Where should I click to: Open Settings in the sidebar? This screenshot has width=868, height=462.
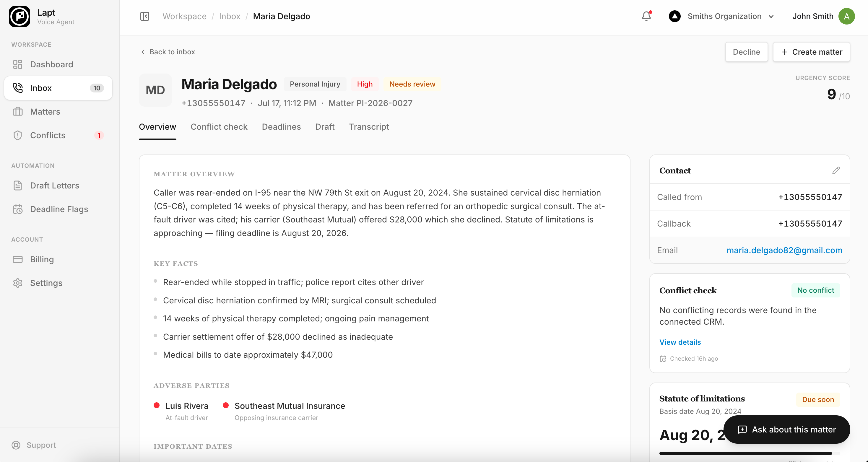pos(58,283)
